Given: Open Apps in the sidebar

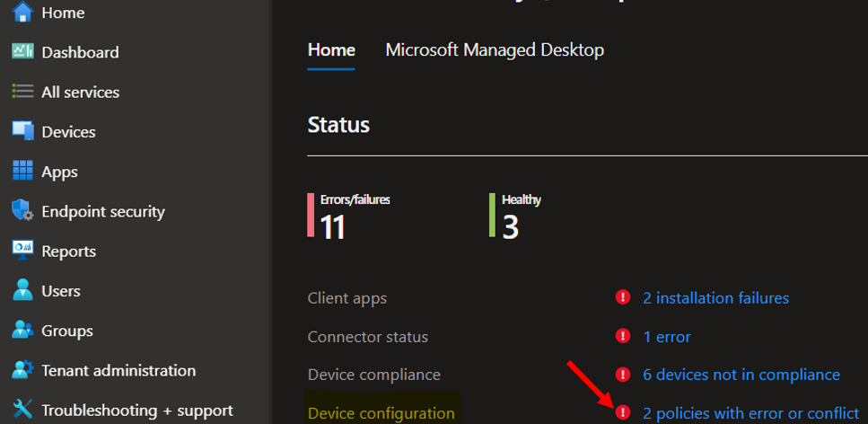Looking at the screenshot, I should pyautogui.click(x=59, y=172).
